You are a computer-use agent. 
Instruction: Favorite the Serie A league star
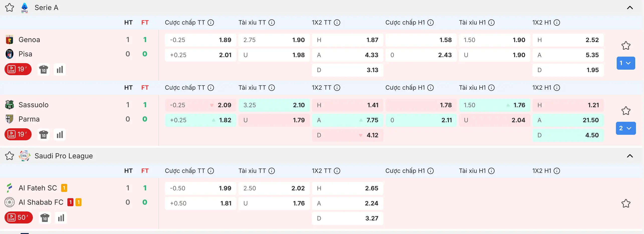click(x=10, y=8)
